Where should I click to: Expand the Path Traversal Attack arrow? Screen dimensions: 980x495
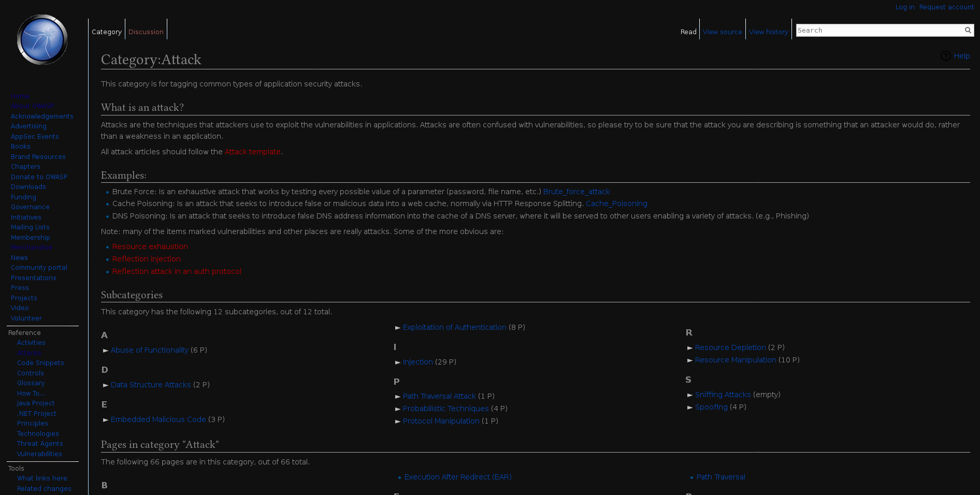coord(398,397)
